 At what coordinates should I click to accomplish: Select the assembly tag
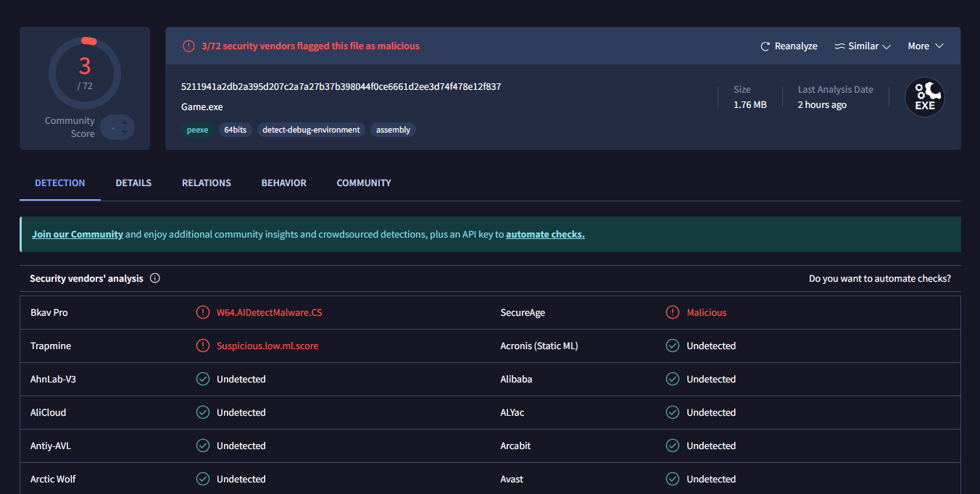pyautogui.click(x=393, y=130)
